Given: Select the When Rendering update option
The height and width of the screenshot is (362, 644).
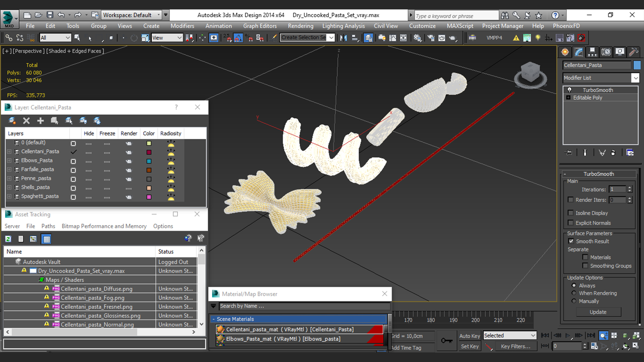Looking at the screenshot, I should pyautogui.click(x=574, y=293).
